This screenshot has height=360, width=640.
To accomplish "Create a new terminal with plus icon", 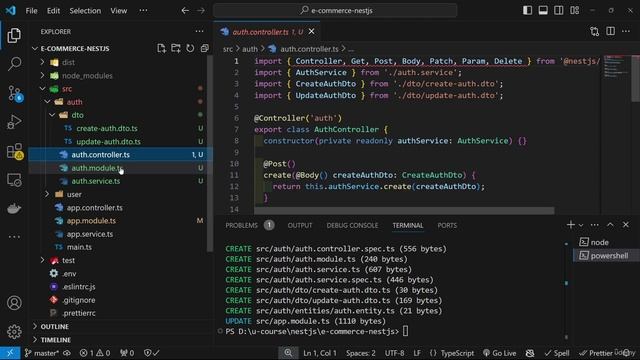I will pyautogui.click(x=571, y=225).
